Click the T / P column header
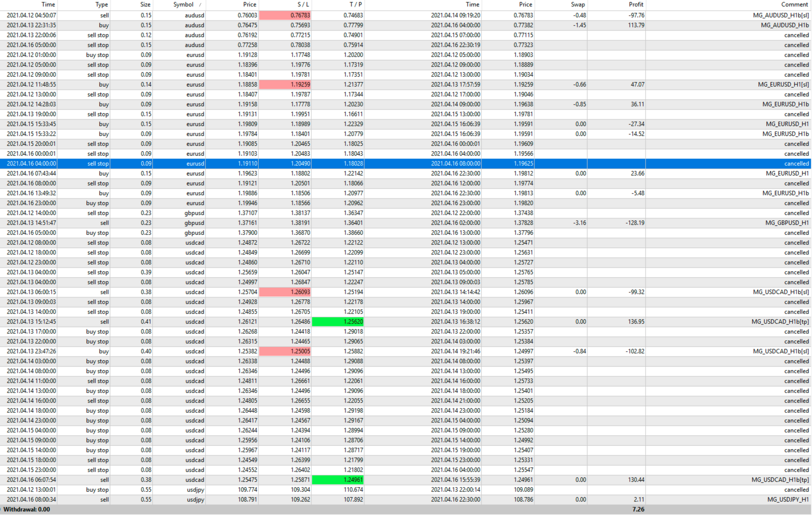 355,5
